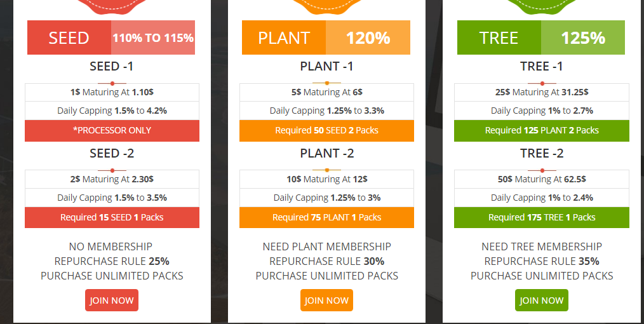Click the Required 75 PLANT 1 Packs bar
This screenshot has height=324, width=644.
coord(327,217)
